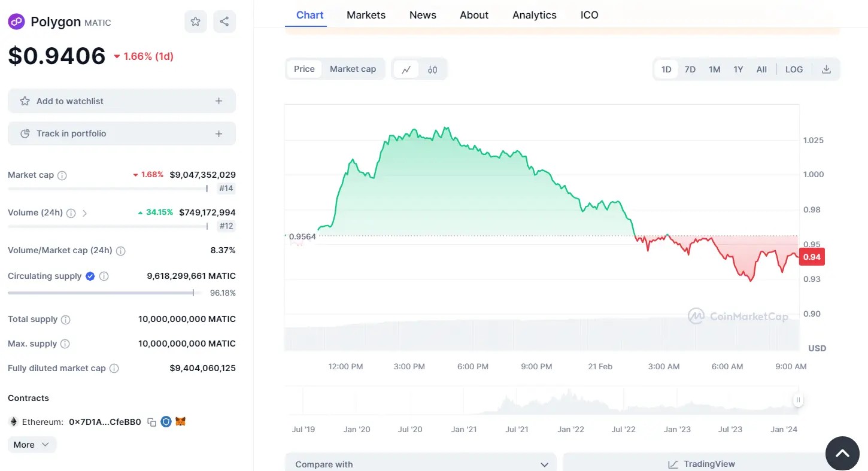Copy the Ethereum contract address
The width and height of the screenshot is (868, 471).
(x=151, y=421)
